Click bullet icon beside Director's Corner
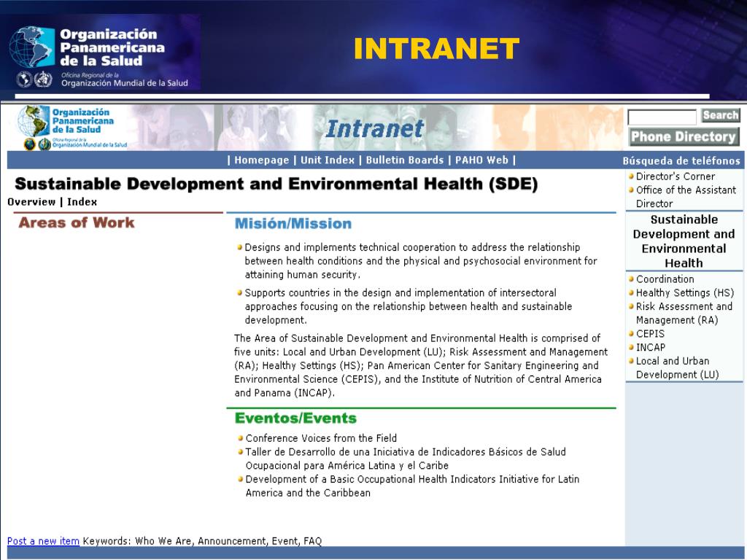The height and width of the screenshot is (560, 747). (631, 176)
